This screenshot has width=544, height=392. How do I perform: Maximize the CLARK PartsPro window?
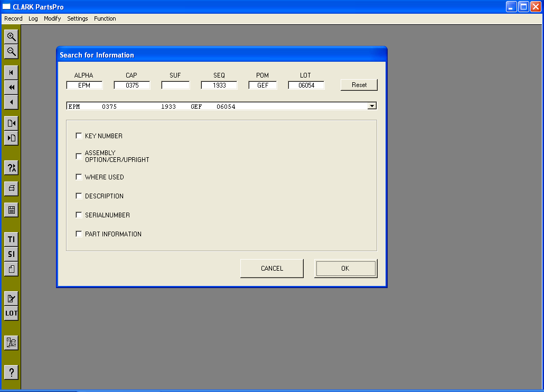click(523, 6)
